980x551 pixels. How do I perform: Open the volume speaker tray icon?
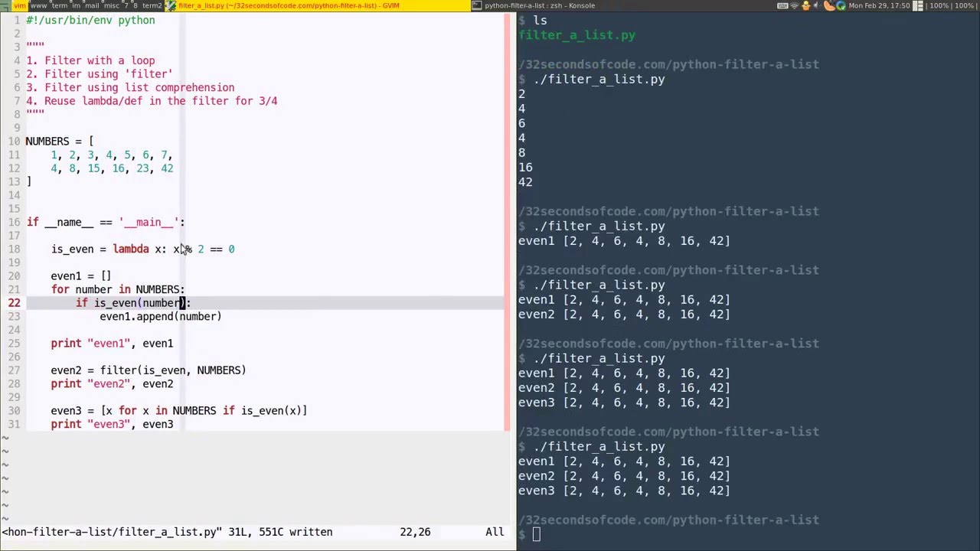click(816, 5)
